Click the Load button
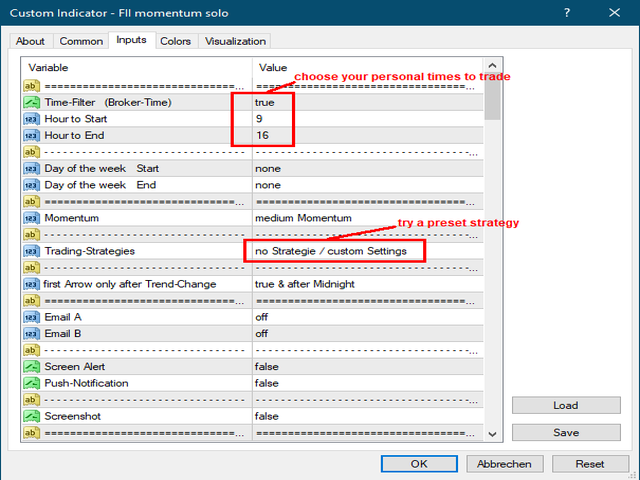The image size is (640, 480). coord(566,406)
